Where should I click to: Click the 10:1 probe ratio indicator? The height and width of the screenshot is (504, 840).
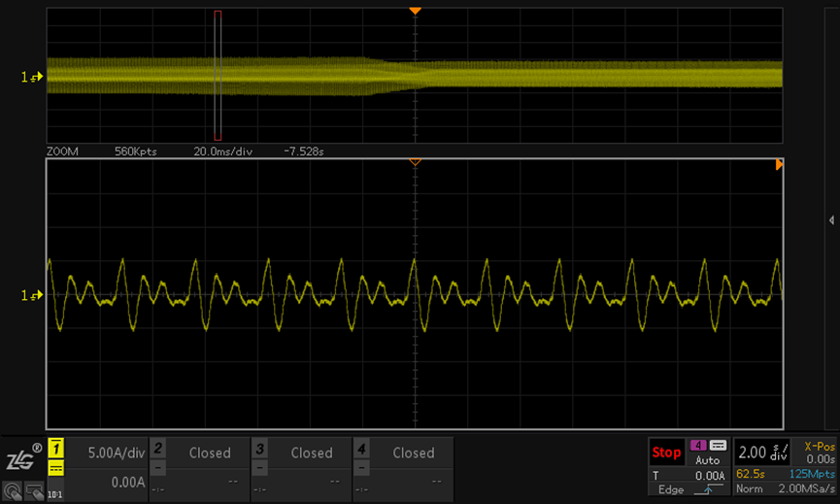(x=55, y=493)
